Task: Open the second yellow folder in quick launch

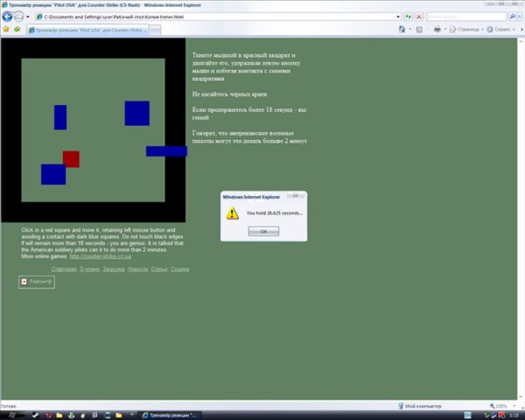Action: [x=118, y=416]
